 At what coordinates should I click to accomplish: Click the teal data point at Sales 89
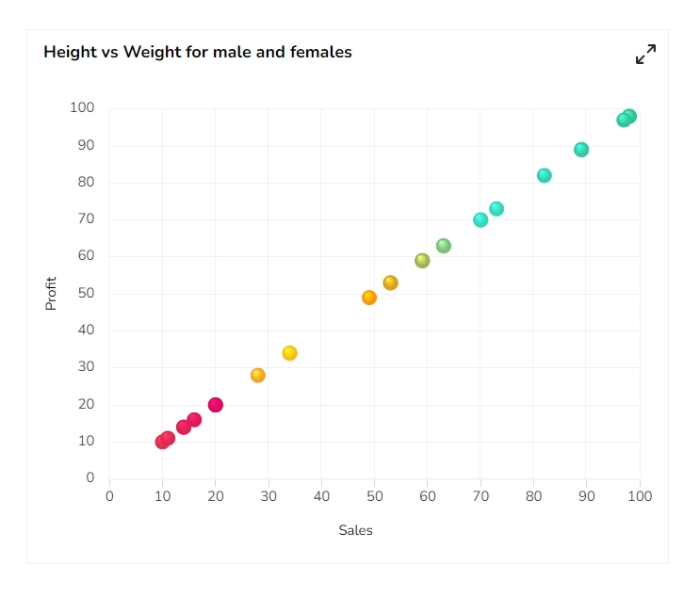coord(581,150)
